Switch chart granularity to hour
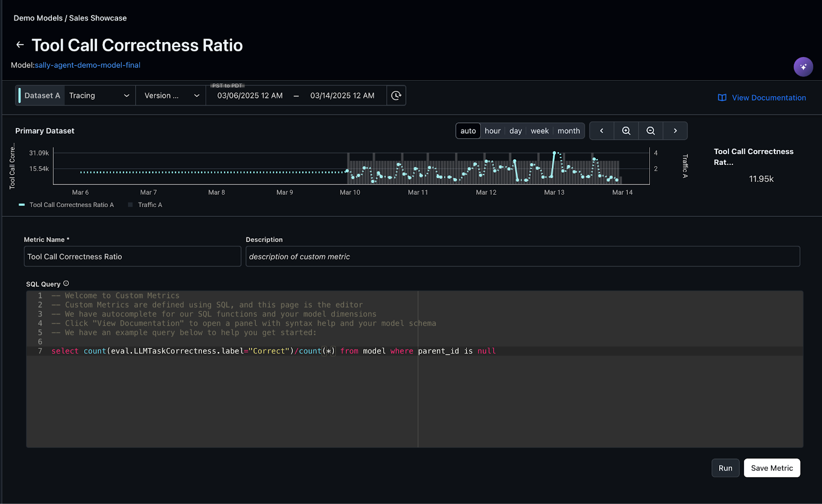822x504 pixels. click(x=492, y=131)
